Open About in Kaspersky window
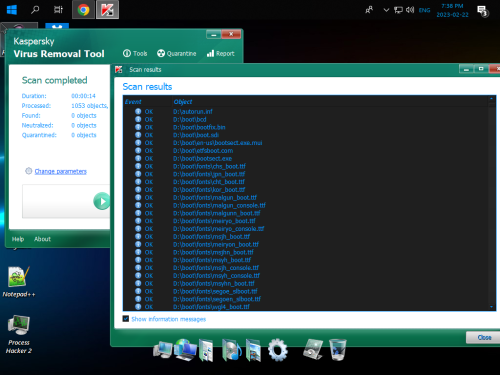The width and height of the screenshot is (500, 375). tap(42, 239)
